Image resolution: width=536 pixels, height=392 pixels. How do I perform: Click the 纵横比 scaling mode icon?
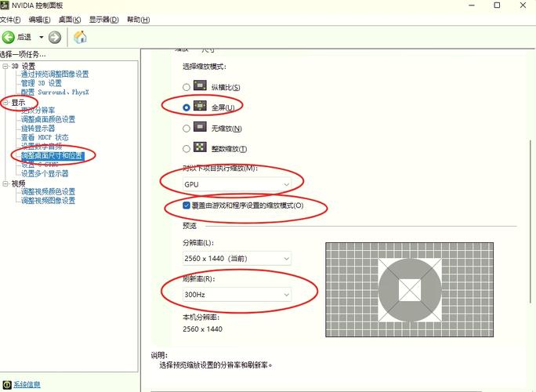coord(200,85)
